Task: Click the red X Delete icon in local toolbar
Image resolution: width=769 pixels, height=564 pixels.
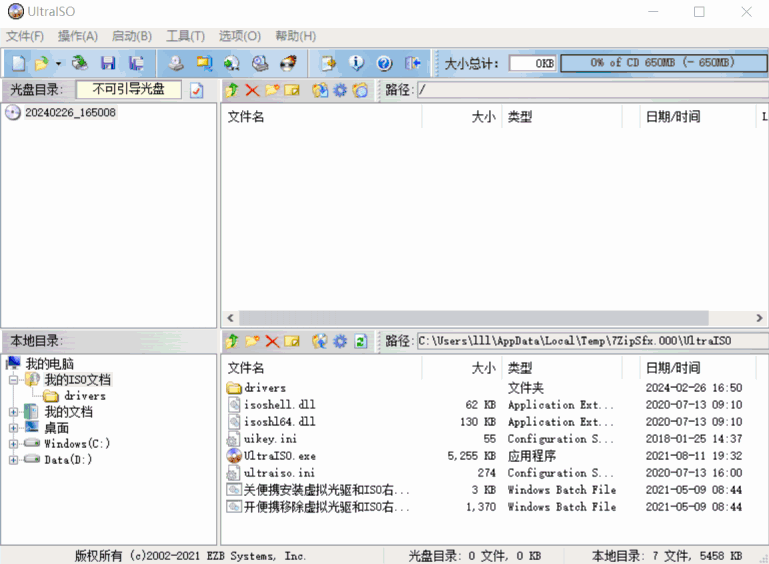Action: click(272, 341)
